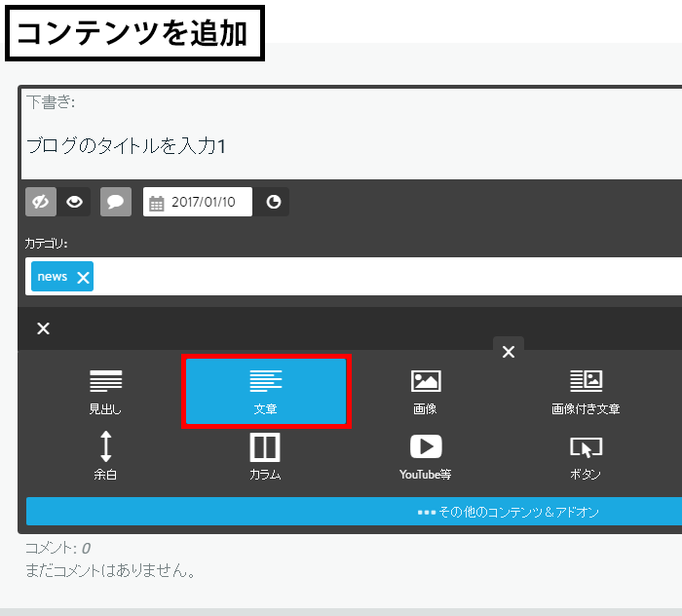The height and width of the screenshot is (616, 682).
Task: Add a 余白 spacing block
Action: (x=105, y=456)
